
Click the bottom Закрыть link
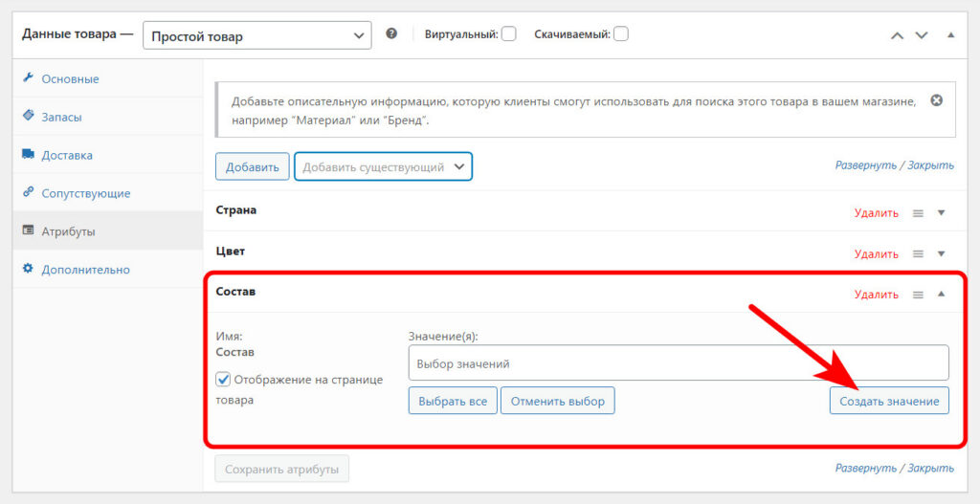point(930,468)
